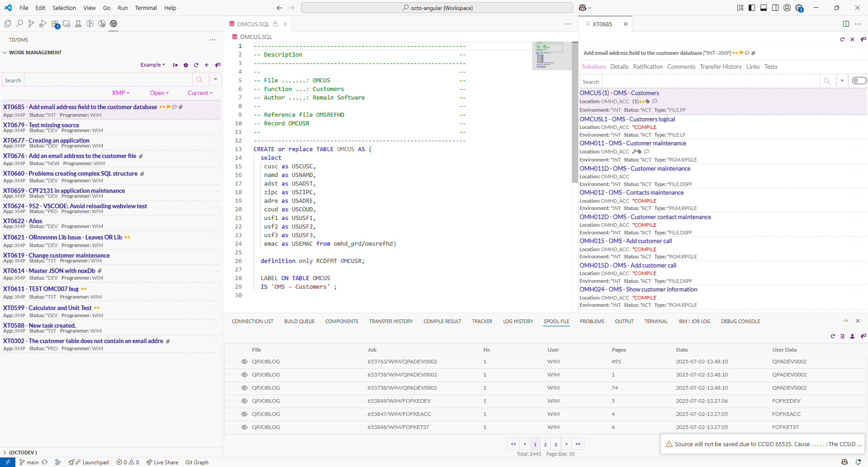Viewport: 868px width, 467px height.
Task: Open task XT0619 - Change customer maintenance
Action: click(57, 255)
